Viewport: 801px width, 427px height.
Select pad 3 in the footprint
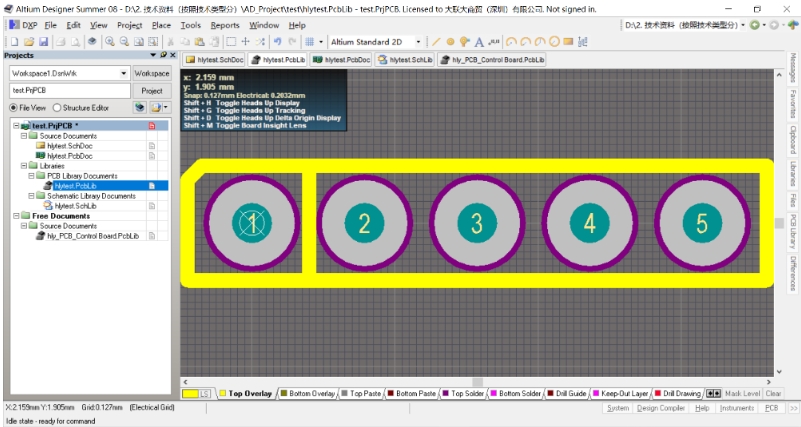coord(477,223)
